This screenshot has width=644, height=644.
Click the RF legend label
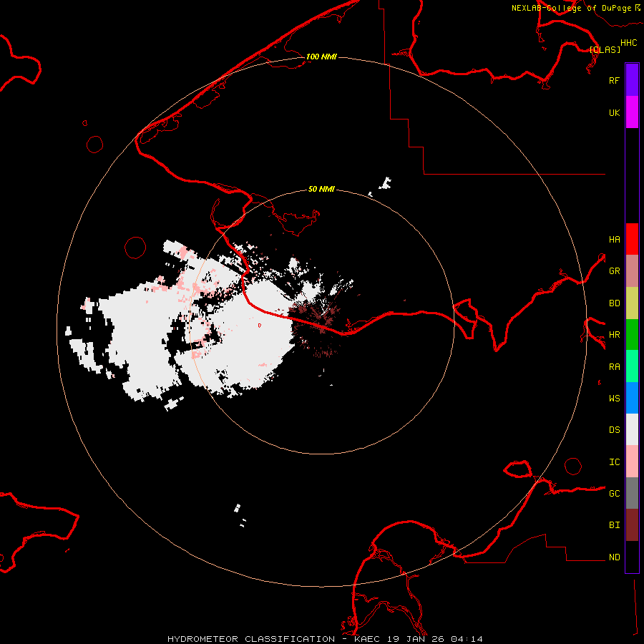coord(614,80)
